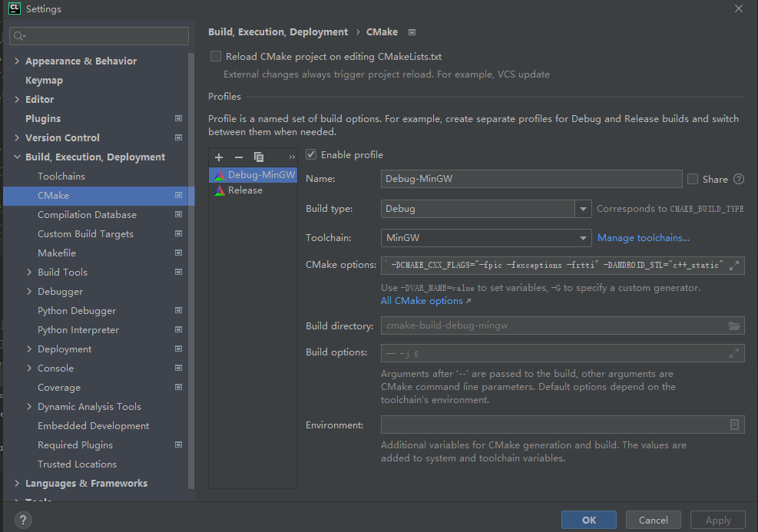
Task: Click the profile Name text field
Action: coord(531,179)
